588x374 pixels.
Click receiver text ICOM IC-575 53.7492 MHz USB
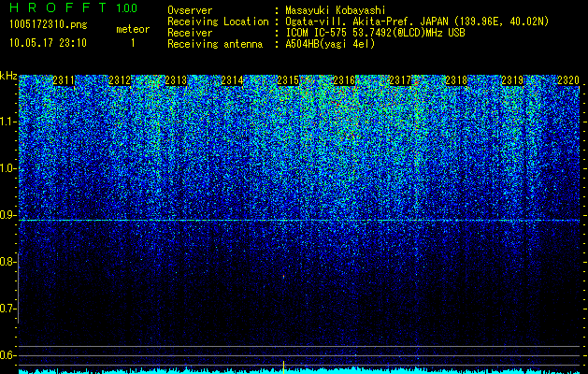click(x=375, y=33)
